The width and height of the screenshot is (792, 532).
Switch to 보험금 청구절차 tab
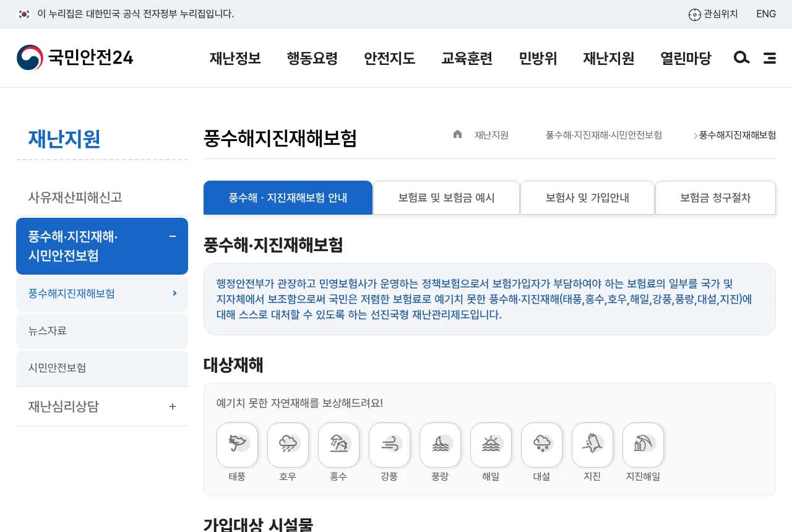tap(715, 198)
